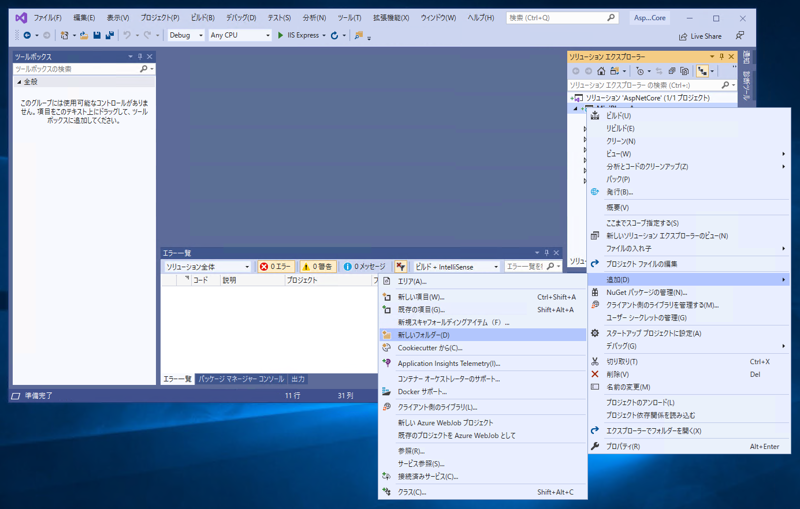Click Switch Views icon in Solution Explorer
This screenshot has width=800, height=509.
(614, 71)
